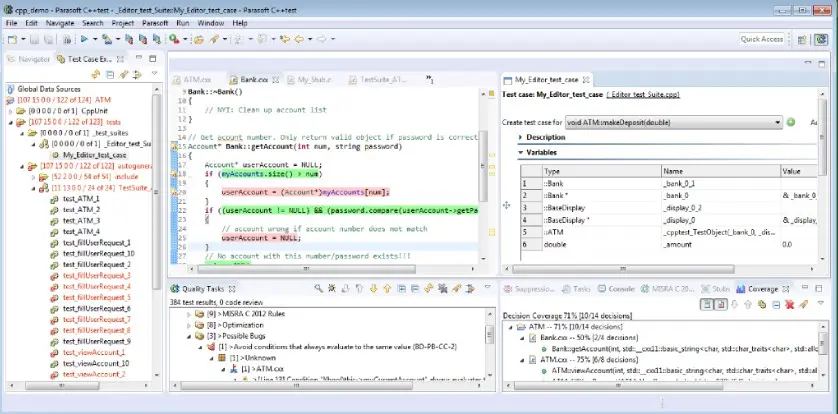Collapse all in the Coverage view toolbar
Image resolution: width=838 pixels, height=414 pixels.
pos(776,304)
